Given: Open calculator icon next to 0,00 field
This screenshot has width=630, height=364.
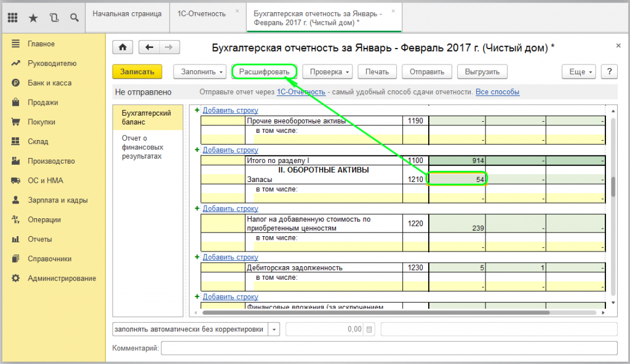Looking at the screenshot, I should (x=369, y=330).
